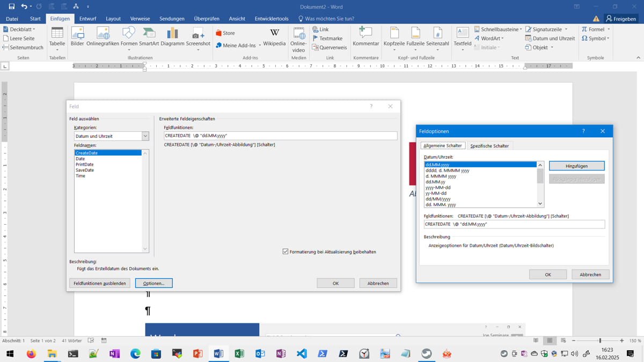Screen dimensions: 644x362
Task: Insert a Textfeld text box
Action: pos(462,39)
